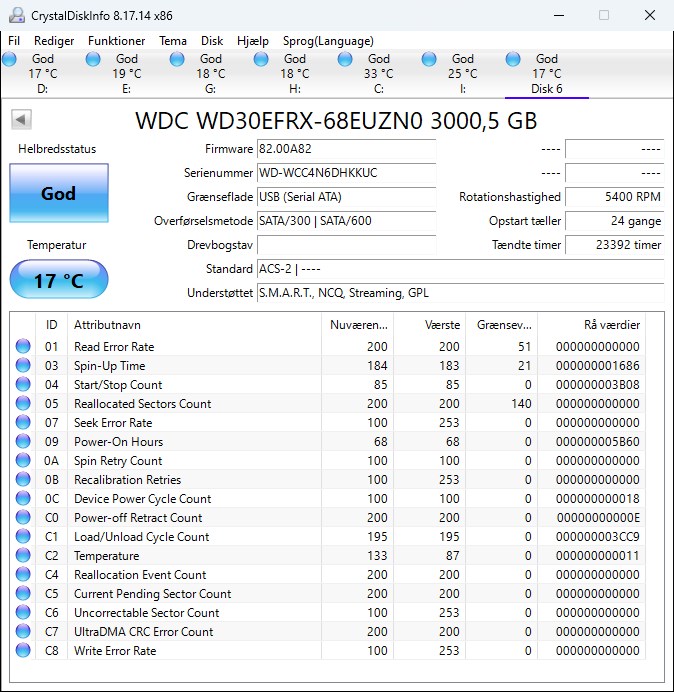
Task: Click status orb for Recalibration Retries
Action: [x=23, y=479]
